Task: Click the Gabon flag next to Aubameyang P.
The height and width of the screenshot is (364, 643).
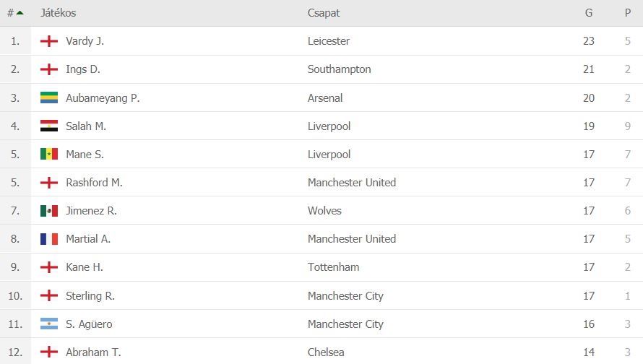Action: pyautogui.click(x=49, y=97)
